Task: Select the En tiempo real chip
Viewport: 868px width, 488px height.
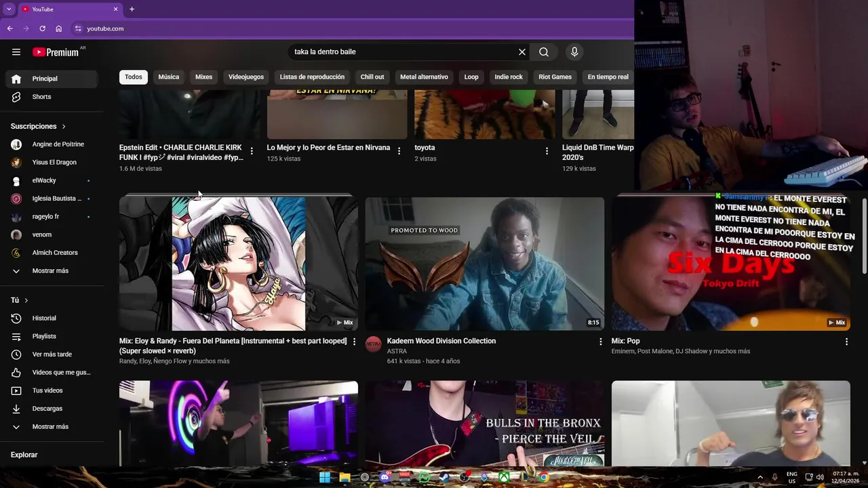Action: (608, 77)
